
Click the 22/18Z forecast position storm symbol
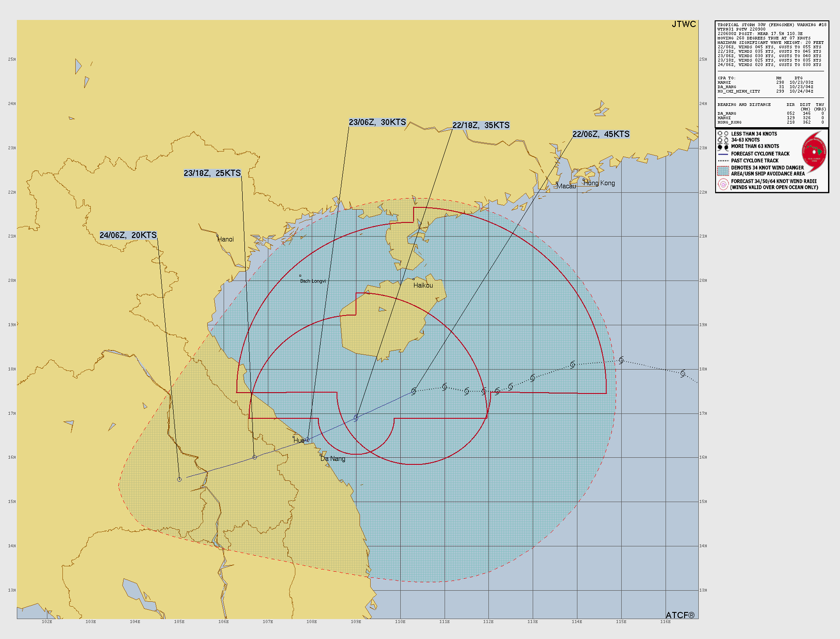point(356,417)
